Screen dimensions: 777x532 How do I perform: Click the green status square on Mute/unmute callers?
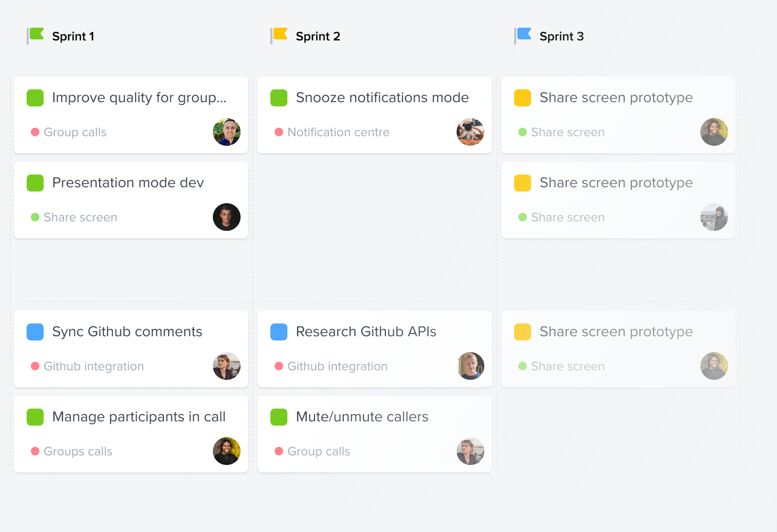tap(279, 417)
